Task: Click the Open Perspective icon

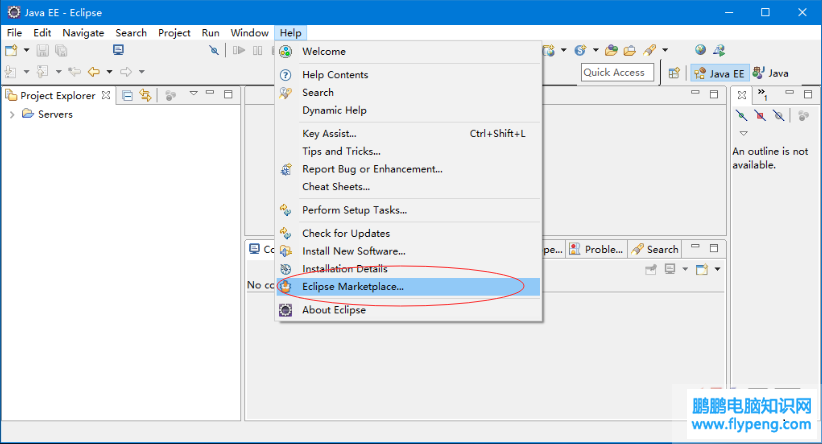Action: point(674,73)
